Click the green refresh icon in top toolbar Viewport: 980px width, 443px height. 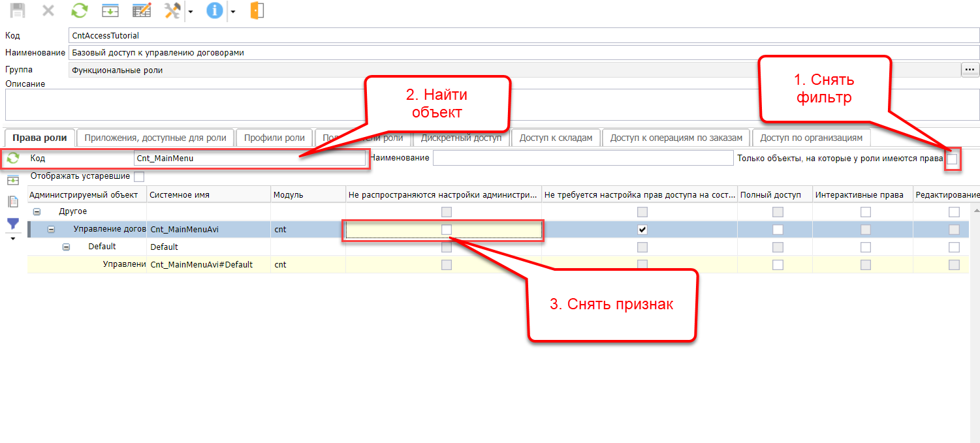(79, 10)
